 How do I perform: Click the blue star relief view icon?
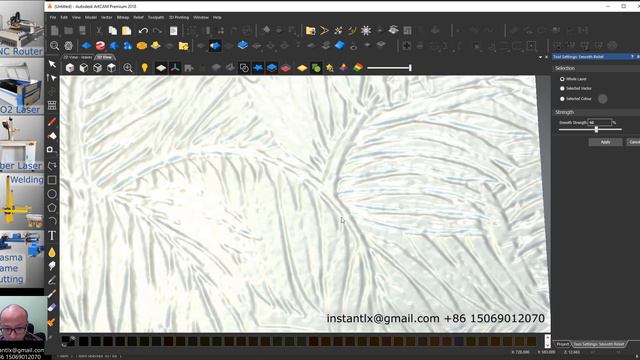[x=258, y=68]
